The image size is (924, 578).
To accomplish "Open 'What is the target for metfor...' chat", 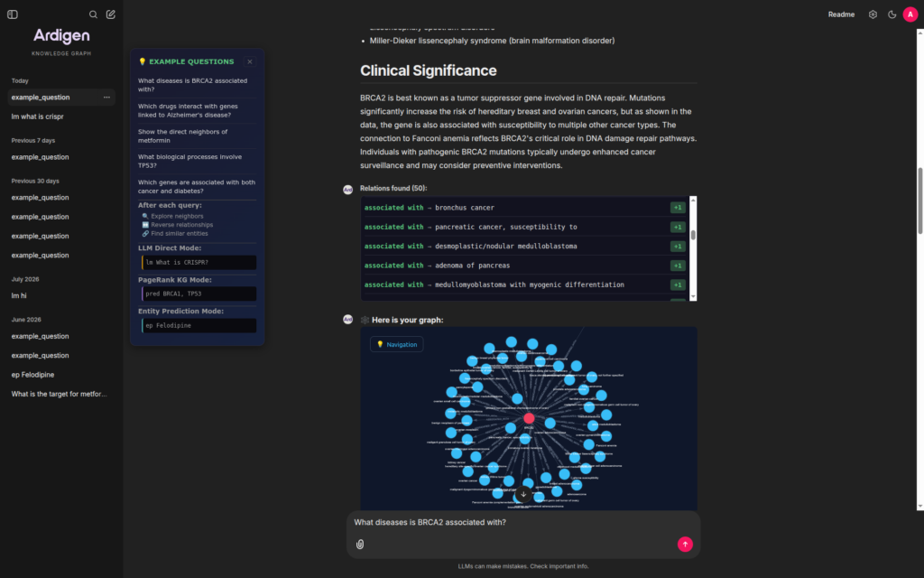I will tap(61, 394).
